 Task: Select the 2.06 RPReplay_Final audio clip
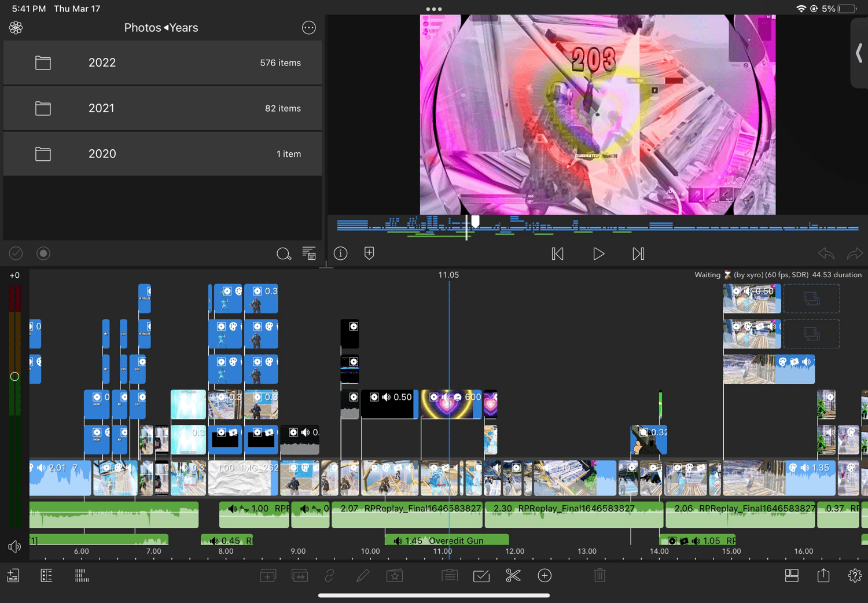click(x=741, y=514)
